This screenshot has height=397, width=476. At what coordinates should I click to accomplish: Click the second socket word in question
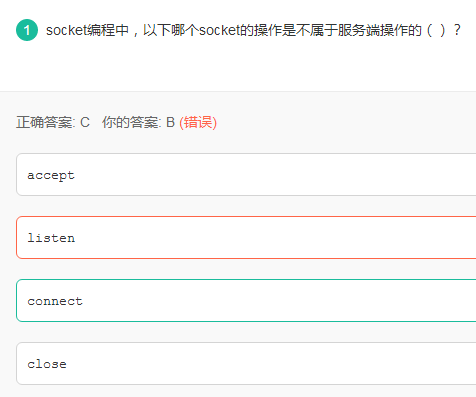pyautogui.click(x=219, y=30)
